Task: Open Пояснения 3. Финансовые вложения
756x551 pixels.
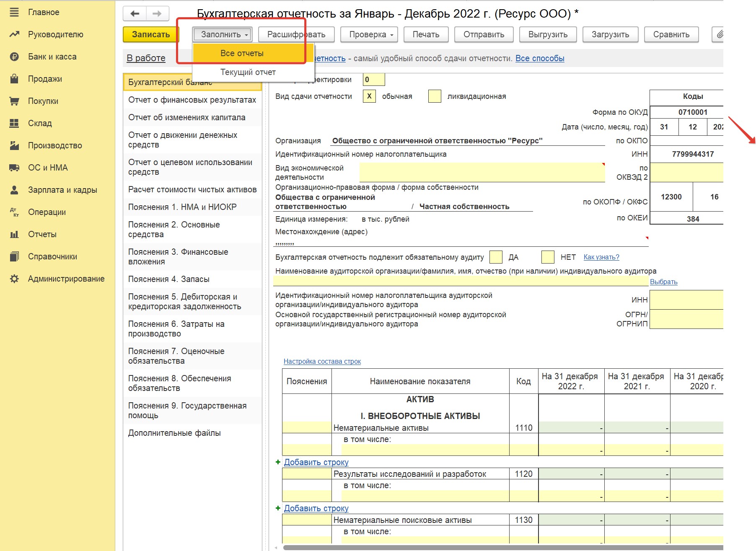Action: 192,257
